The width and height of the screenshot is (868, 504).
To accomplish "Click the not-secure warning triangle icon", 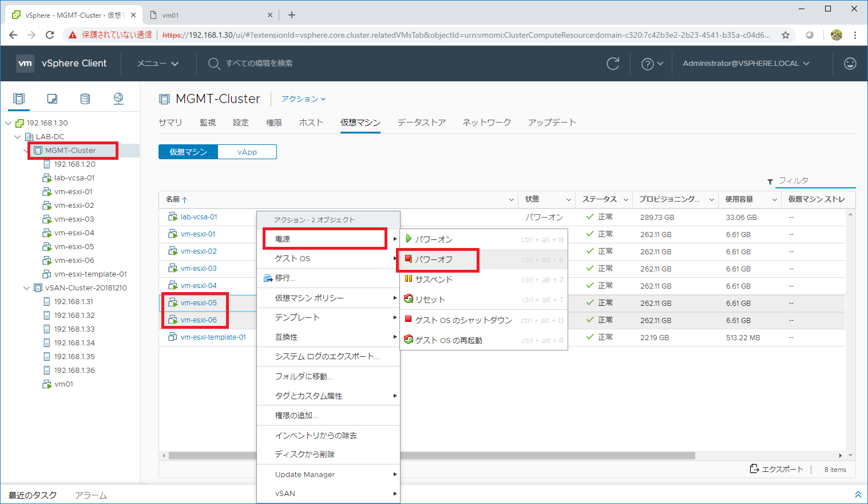I will (73, 35).
